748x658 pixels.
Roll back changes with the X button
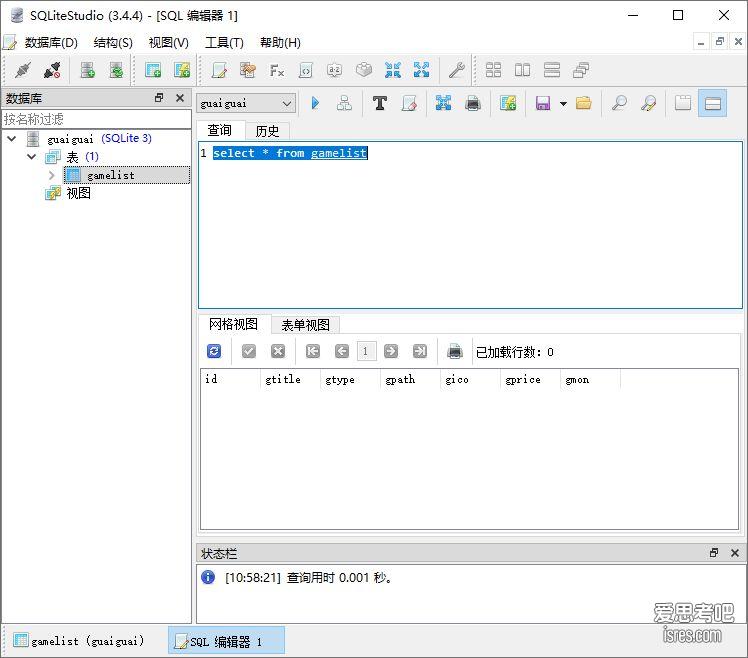(278, 352)
